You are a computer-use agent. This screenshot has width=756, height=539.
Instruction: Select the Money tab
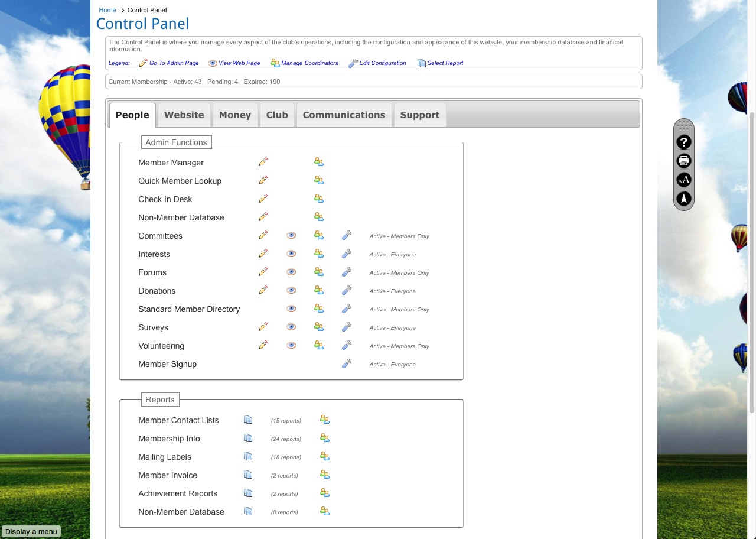coord(235,115)
